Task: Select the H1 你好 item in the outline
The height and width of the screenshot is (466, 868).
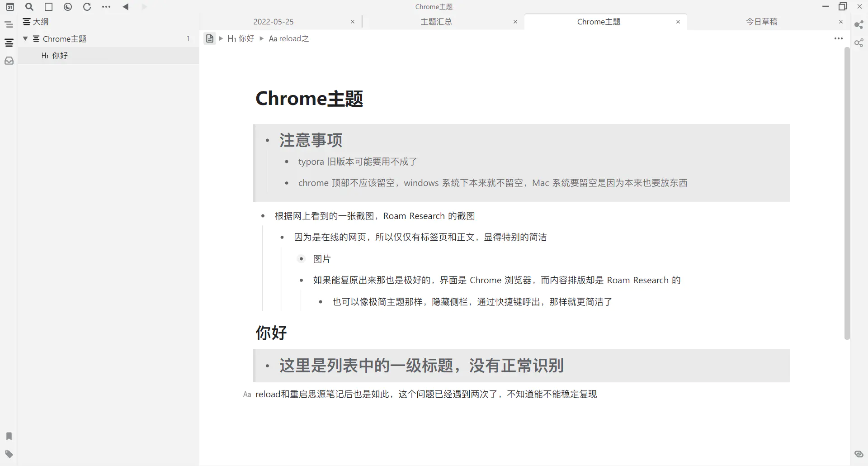Action: (108, 56)
